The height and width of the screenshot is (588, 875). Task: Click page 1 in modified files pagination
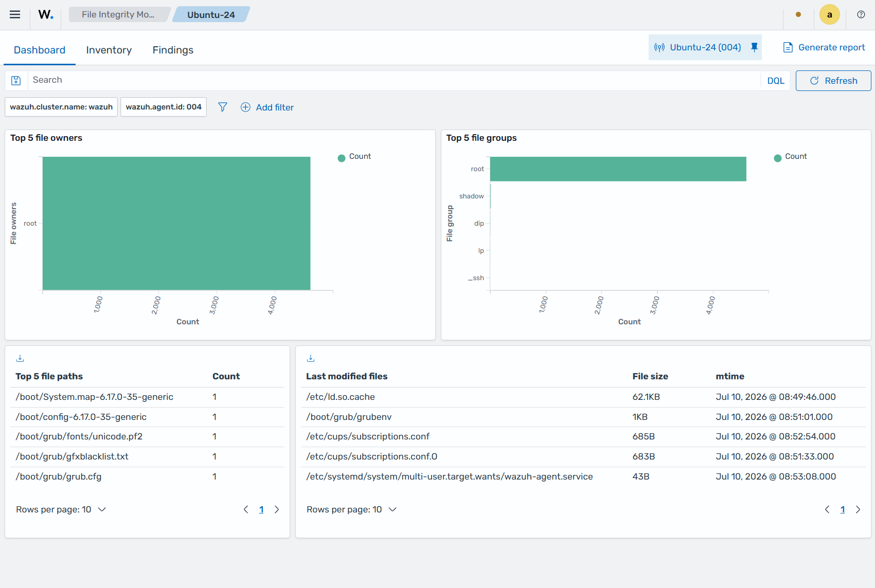pos(843,509)
